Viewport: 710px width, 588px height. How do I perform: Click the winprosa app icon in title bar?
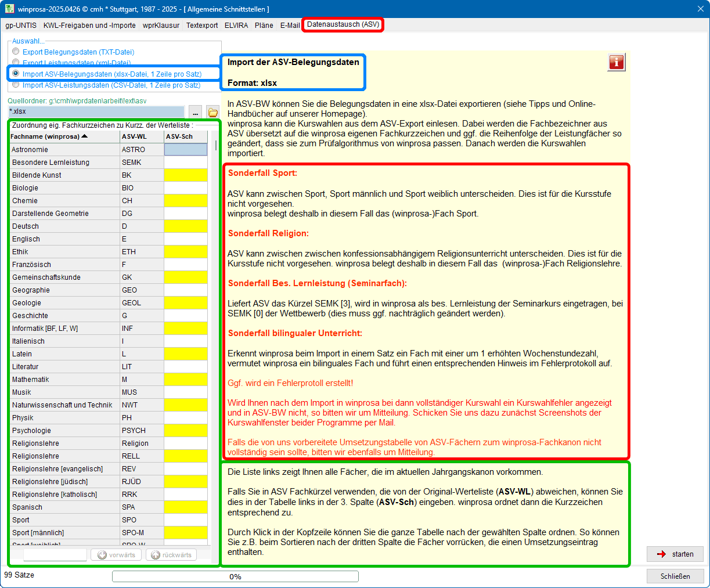tap(9, 9)
